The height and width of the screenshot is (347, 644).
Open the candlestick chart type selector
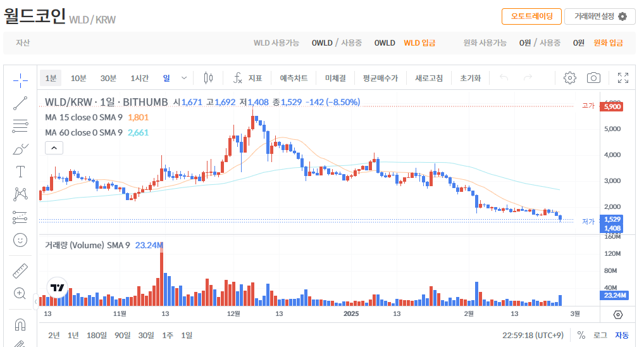(208, 78)
